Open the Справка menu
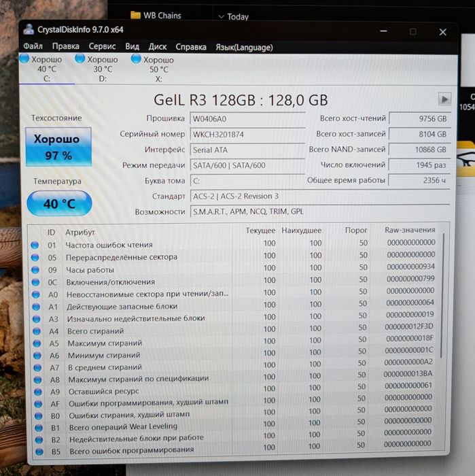Screen dimensions: 475x476 coord(191,47)
